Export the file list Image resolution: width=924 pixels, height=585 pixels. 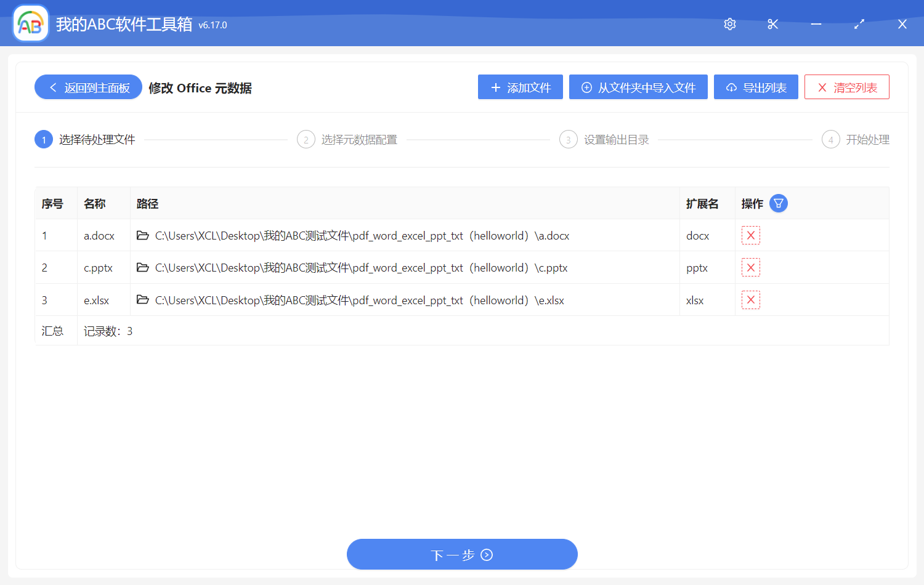(x=756, y=87)
